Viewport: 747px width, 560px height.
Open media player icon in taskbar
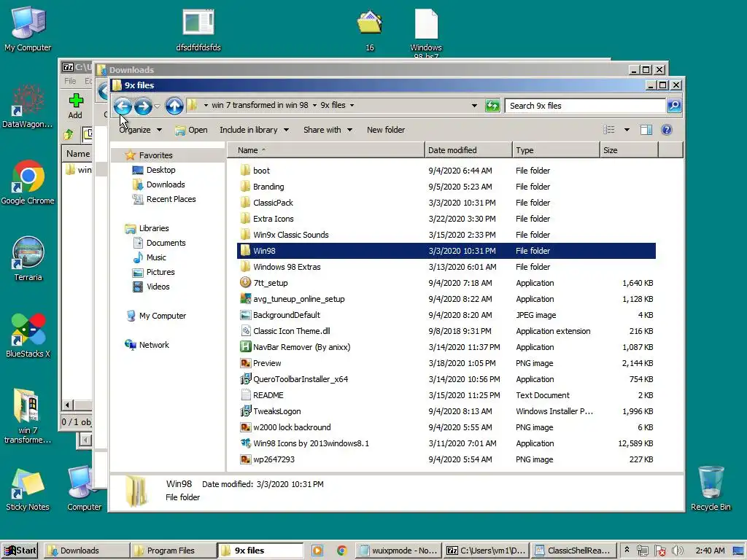(x=317, y=551)
